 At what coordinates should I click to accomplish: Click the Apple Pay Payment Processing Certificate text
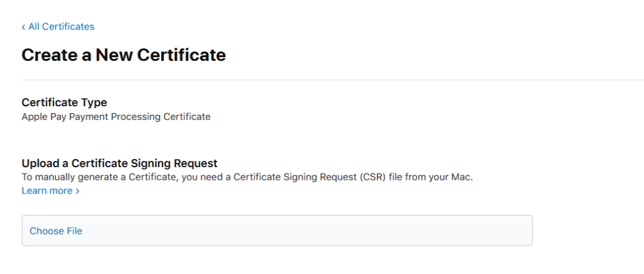[x=116, y=116]
